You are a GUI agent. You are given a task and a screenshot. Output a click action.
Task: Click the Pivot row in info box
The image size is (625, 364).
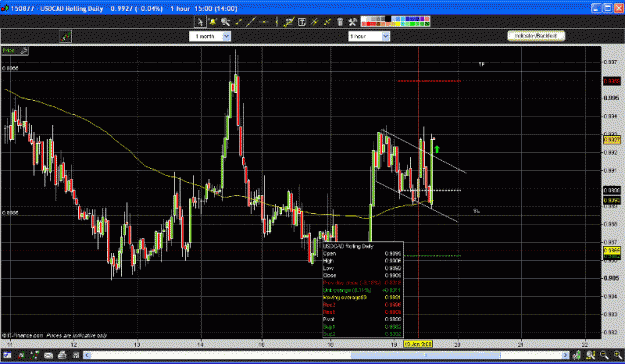coord(362,319)
